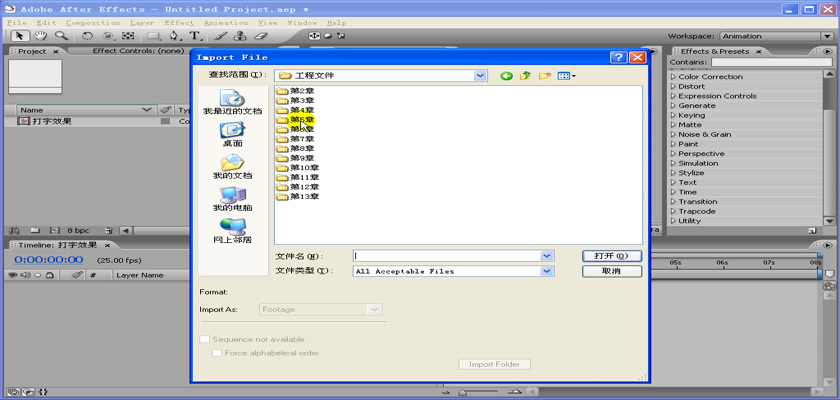Viewport: 840px width, 400px height.
Task: Expand the Keying effects category
Action: (674, 115)
